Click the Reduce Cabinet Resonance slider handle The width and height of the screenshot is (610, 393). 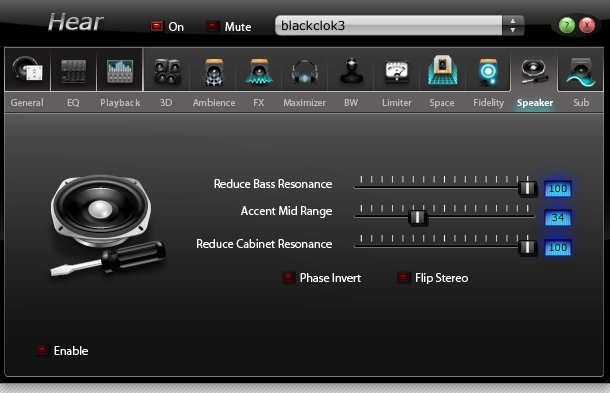528,247
